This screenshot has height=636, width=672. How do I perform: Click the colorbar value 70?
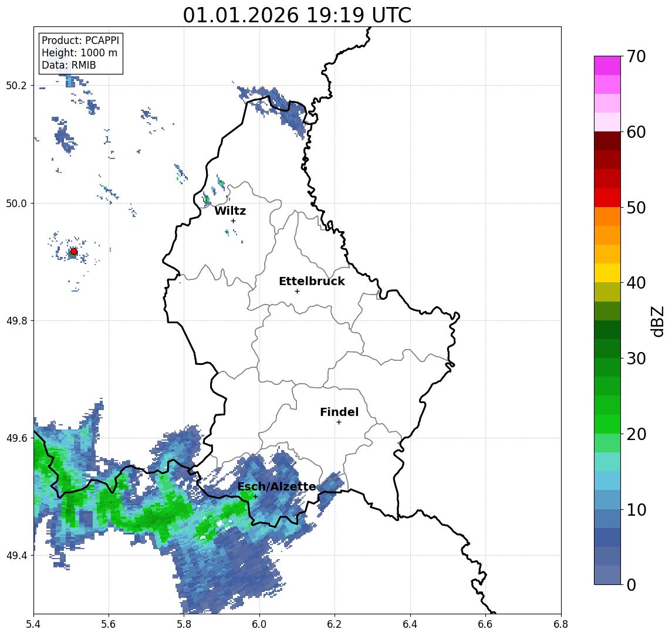(636, 56)
